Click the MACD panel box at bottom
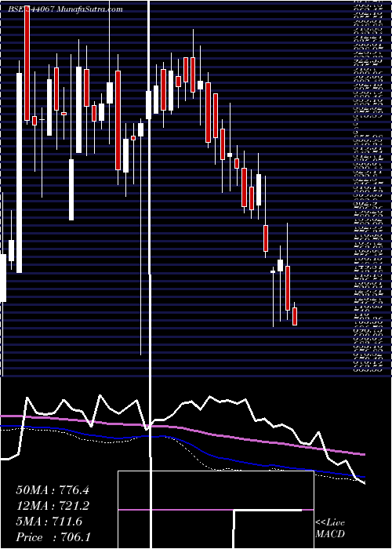This screenshot has height=549, width=392. (x=216, y=510)
